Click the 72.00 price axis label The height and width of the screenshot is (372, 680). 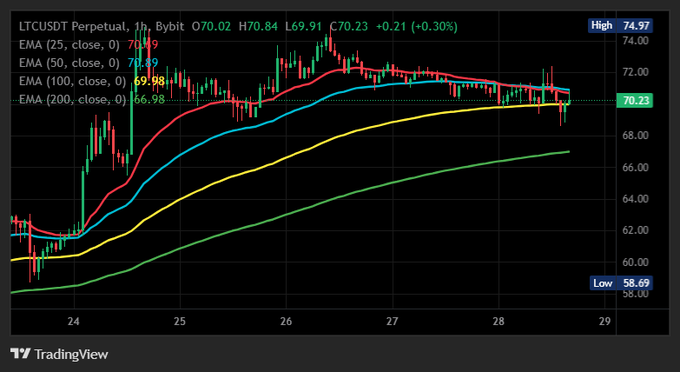coord(636,72)
